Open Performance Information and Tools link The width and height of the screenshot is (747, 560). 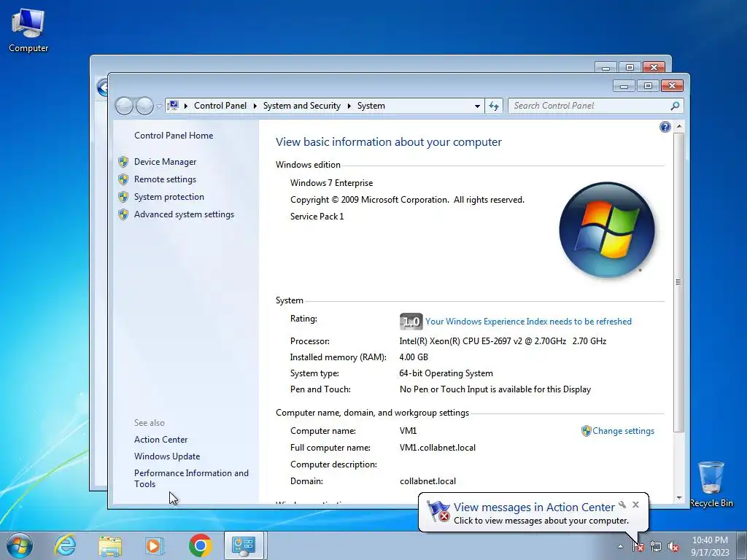tap(191, 478)
